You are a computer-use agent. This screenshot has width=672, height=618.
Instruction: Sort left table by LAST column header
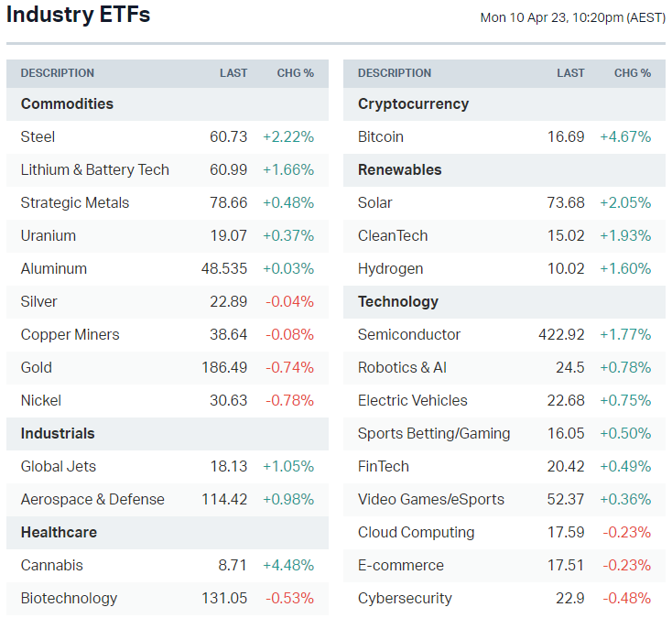[x=233, y=73]
